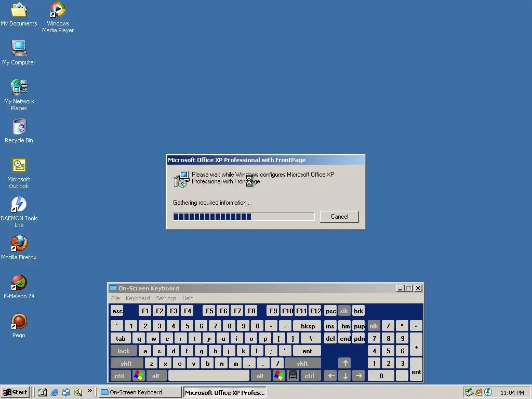Viewport: 532px width, 399px height.
Task: Open the Settings menu of On-Screen Keyboard
Action: [x=166, y=298]
